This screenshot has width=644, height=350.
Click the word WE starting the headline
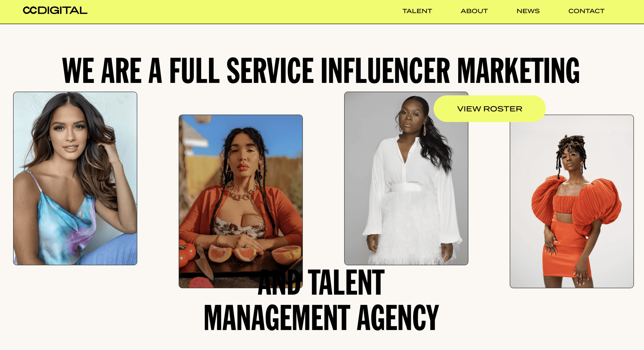78,70
